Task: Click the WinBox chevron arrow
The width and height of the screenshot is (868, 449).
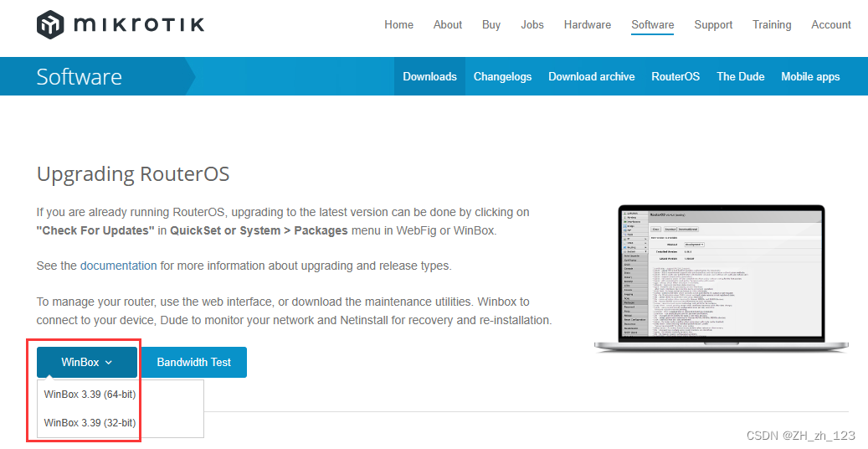Action: pos(109,363)
